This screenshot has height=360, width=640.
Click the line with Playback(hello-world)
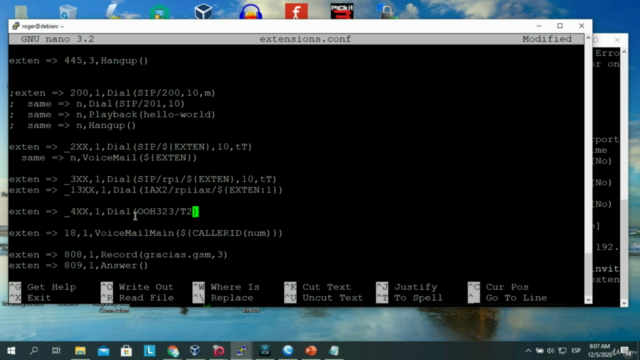(x=112, y=115)
